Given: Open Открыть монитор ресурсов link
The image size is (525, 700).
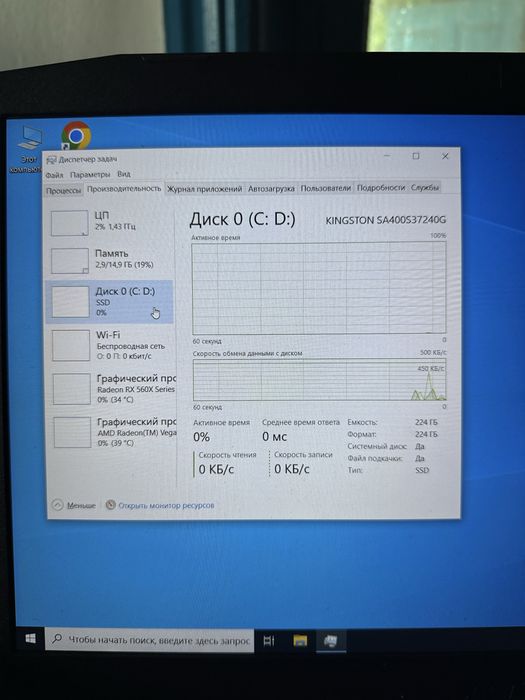Looking at the screenshot, I should (166, 505).
